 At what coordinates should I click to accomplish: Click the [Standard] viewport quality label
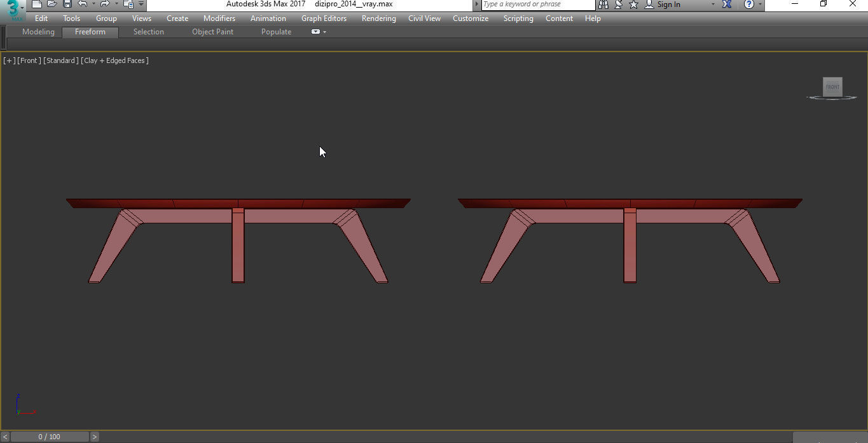click(61, 60)
